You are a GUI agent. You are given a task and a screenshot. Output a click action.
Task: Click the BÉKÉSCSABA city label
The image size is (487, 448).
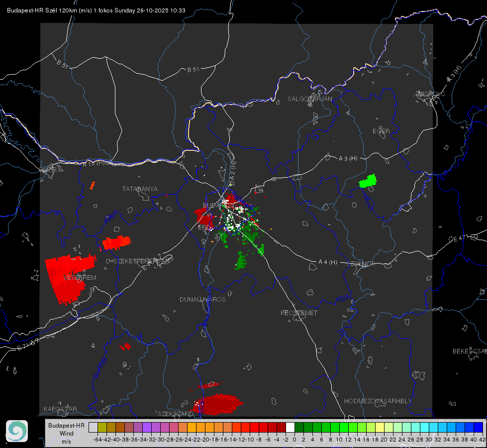tap(470, 351)
